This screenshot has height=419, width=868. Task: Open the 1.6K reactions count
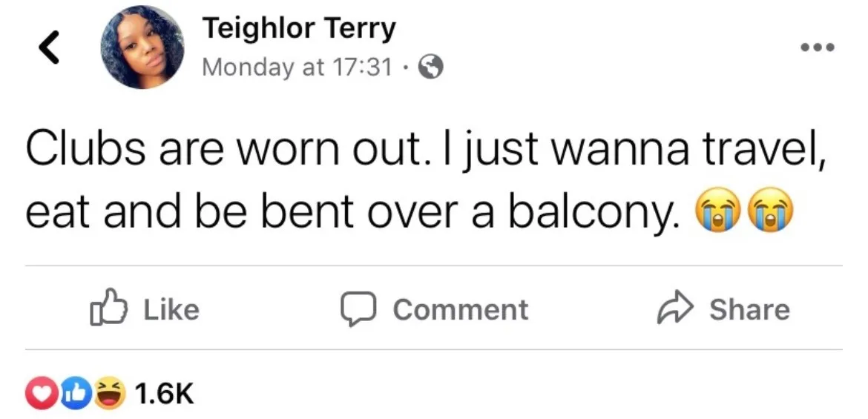click(165, 394)
